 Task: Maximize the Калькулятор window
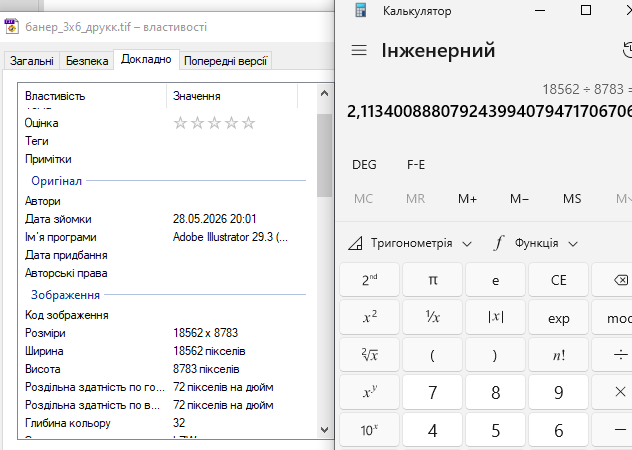pyautogui.click(x=586, y=10)
